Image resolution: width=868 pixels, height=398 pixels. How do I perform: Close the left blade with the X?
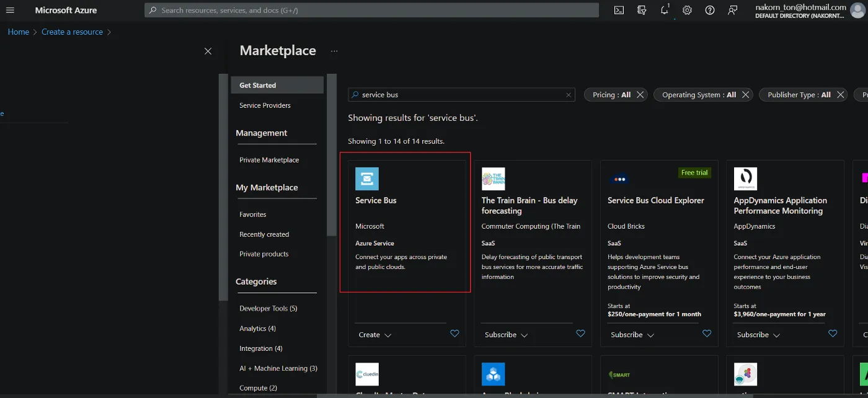208,51
